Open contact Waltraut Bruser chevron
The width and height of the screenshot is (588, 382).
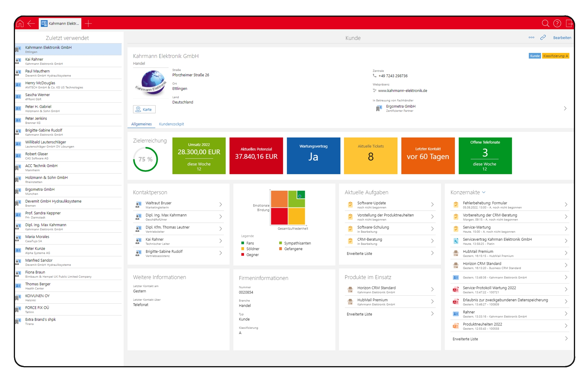click(x=220, y=205)
